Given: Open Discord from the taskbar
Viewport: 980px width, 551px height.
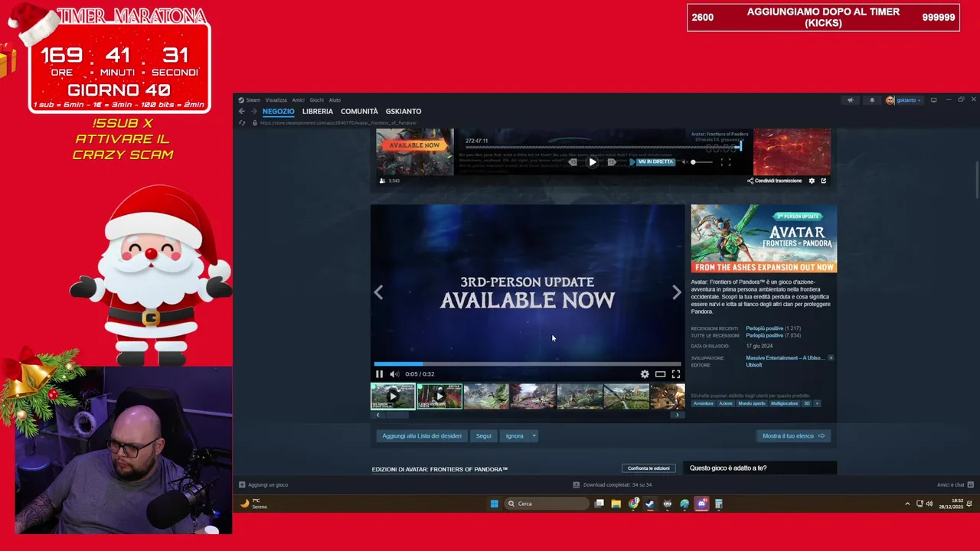Looking at the screenshot, I should pyautogui.click(x=701, y=504).
